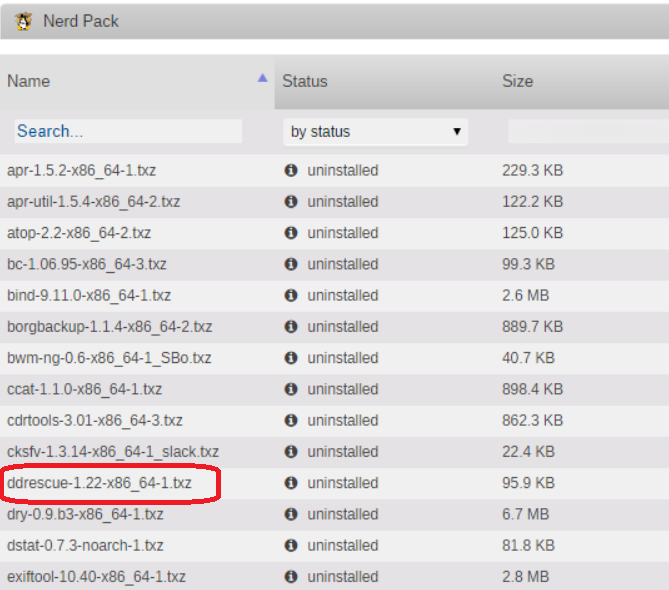The width and height of the screenshot is (669, 590).
Task: Click the 6.7 MB size value
Action: [525, 514]
